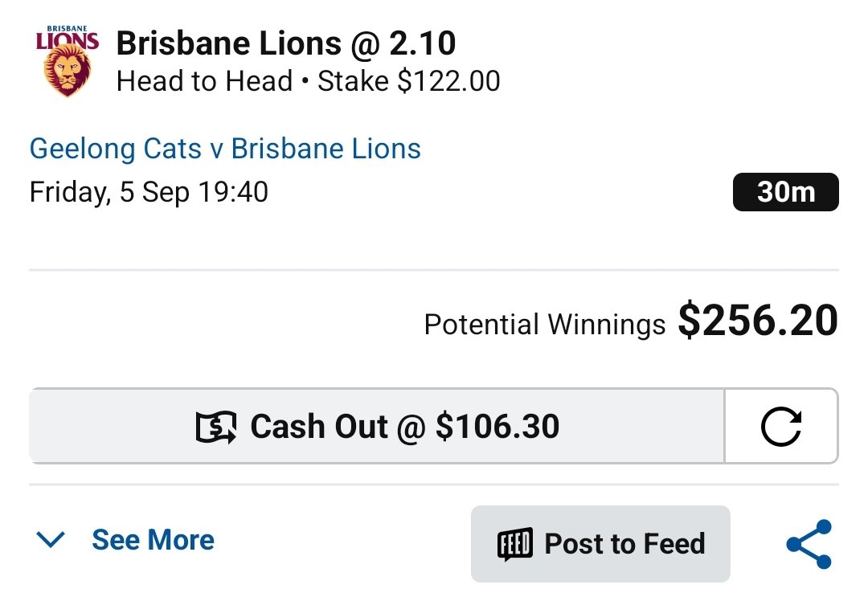Refresh the cash out offer
868x593 pixels.
[x=780, y=427]
